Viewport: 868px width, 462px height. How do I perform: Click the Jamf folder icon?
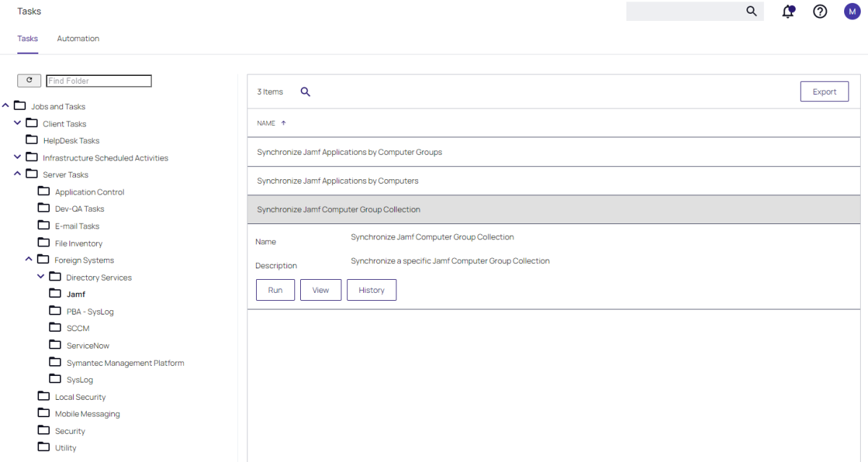pos(55,294)
